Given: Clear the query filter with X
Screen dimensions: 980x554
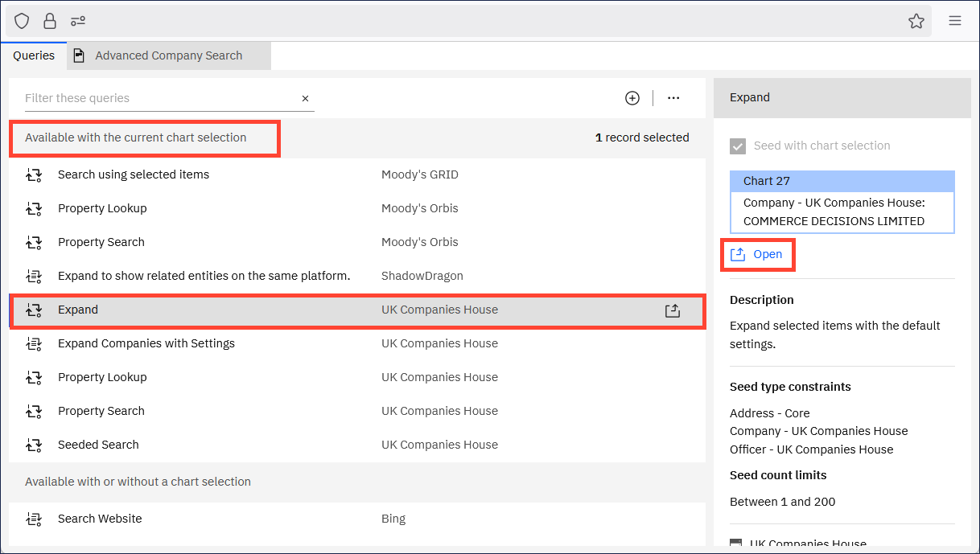Looking at the screenshot, I should point(306,98).
